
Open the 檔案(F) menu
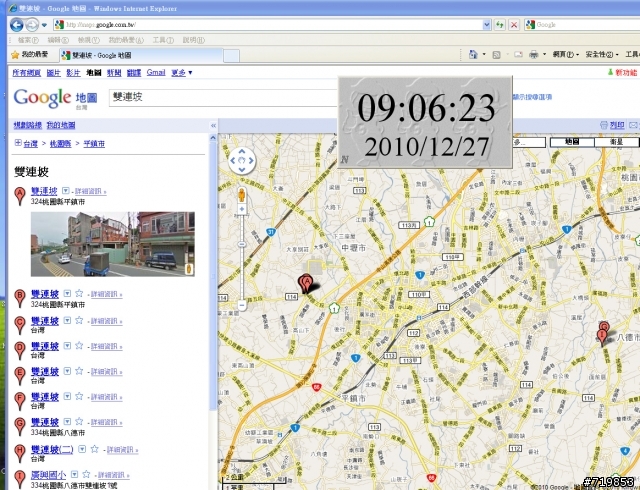[28, 40]
